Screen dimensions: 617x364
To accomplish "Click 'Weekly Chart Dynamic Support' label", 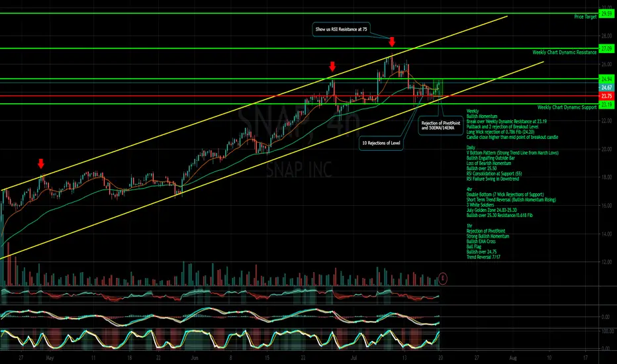I will click(567, 107).
